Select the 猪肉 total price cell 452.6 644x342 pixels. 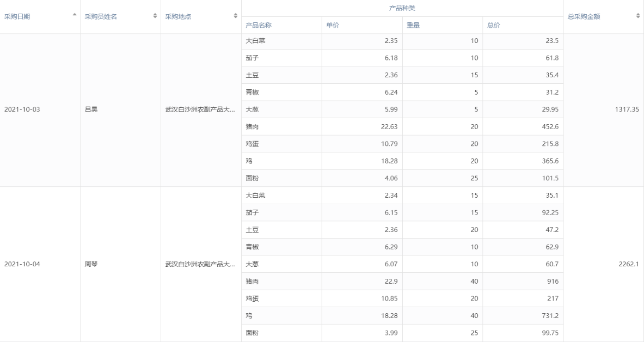click(x=548, y=127)
